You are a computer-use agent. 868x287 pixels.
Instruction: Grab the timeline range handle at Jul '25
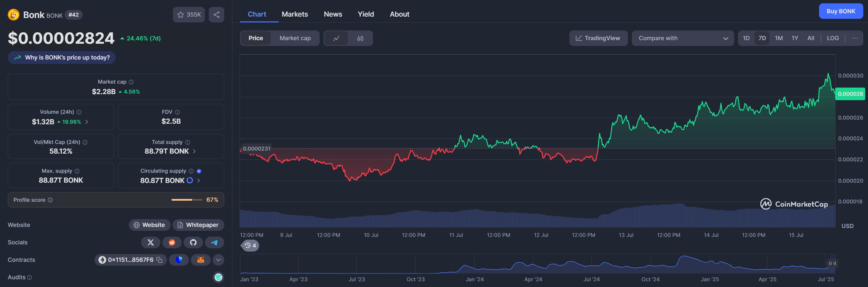[832, 263]
